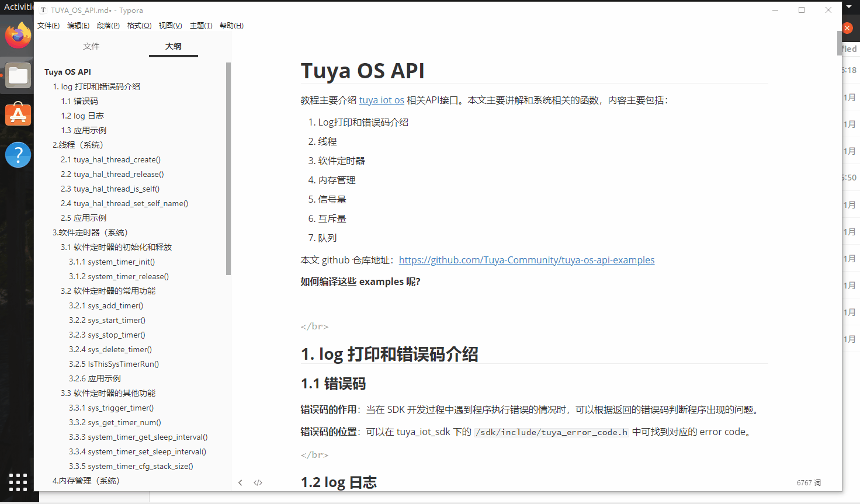Select outline entry 2.5 应用示例
Image resolution: width=860 pixels, height=504 pixels.
(x=84, y=218)
